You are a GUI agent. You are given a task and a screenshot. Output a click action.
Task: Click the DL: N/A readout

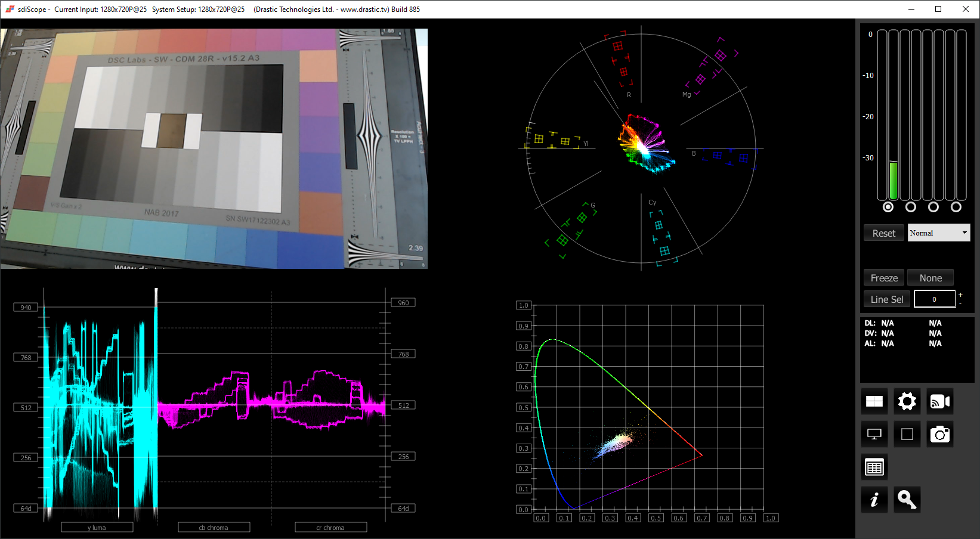[x=879, y=323]
